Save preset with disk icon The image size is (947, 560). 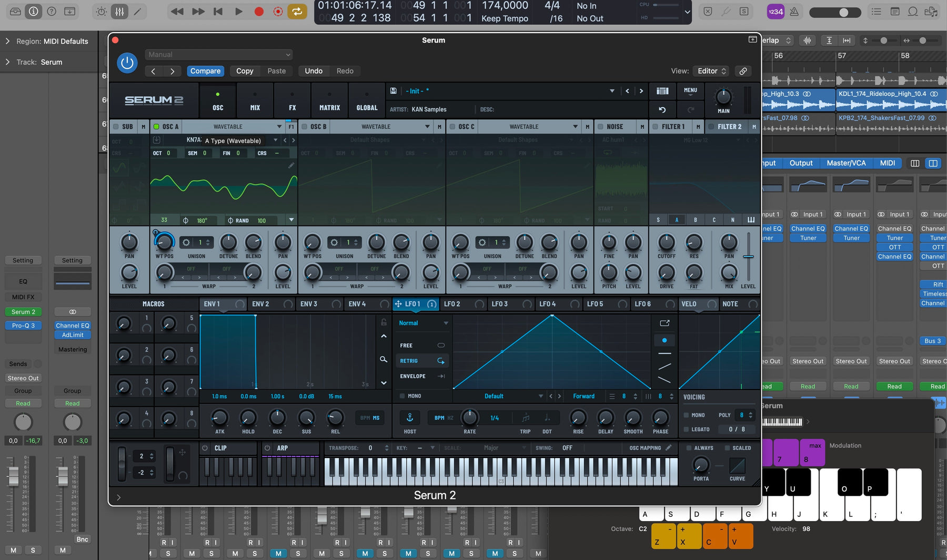[x=393, y=91]
